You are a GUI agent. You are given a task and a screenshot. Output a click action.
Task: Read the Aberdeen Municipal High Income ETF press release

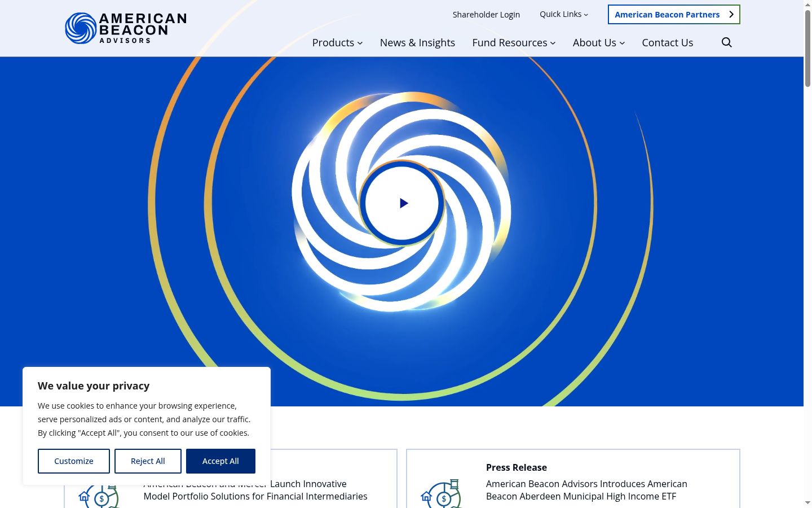pos(586,490)
